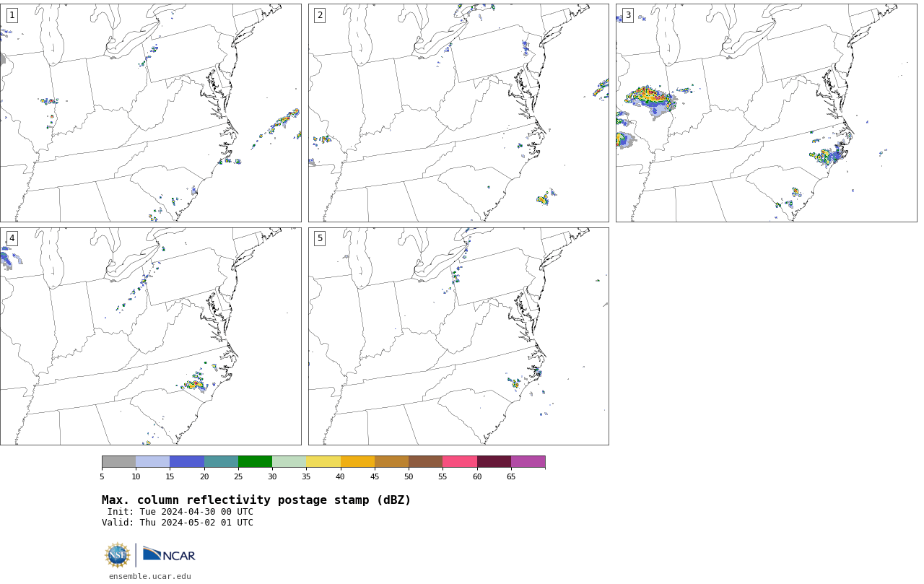Click the blue 15-20 dBZ swatch
The image size is (924, 584).
187,462
